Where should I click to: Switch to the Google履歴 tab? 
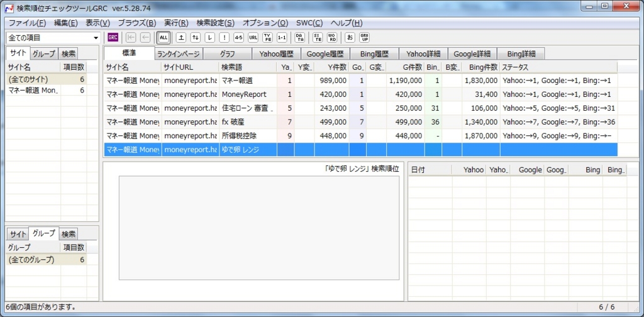point(325,54)
